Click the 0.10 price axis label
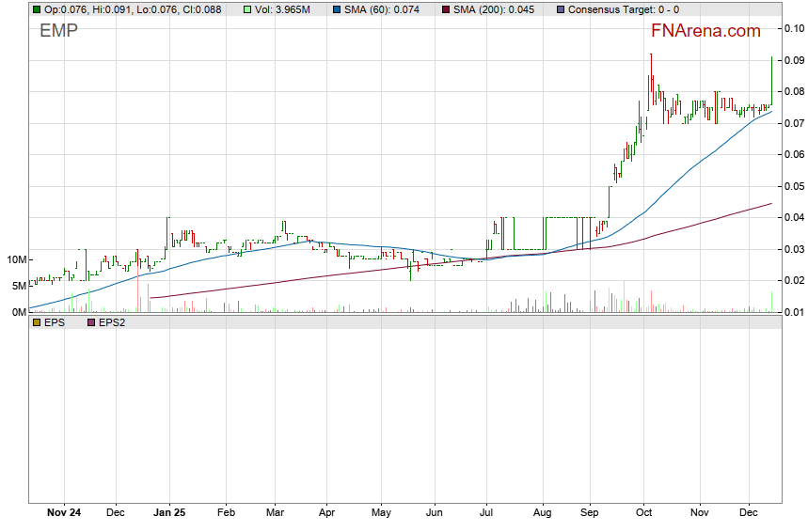The image size is (808, 532). (x=794, y=28)
